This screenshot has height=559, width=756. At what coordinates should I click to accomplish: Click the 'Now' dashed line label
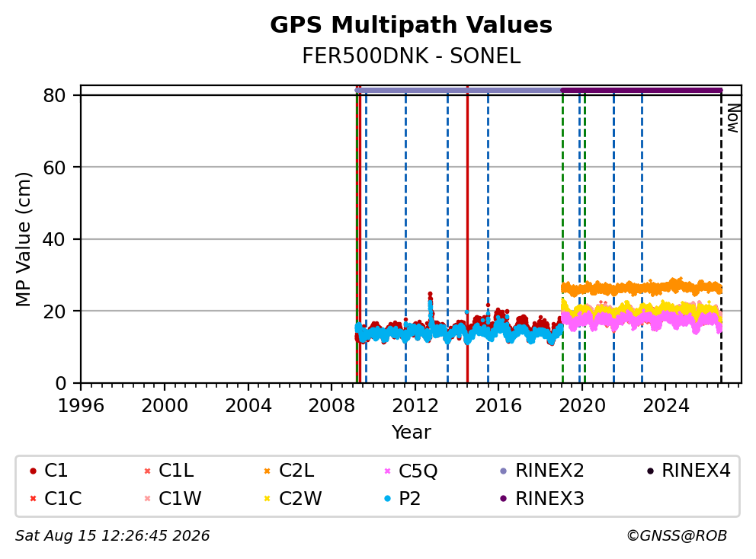coord(733,119)
